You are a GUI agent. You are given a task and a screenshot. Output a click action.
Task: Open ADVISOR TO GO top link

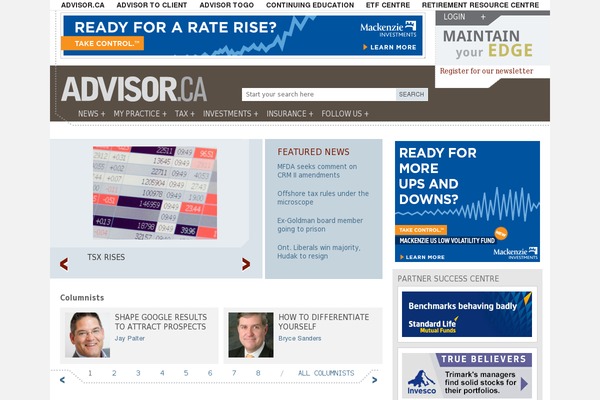click(x=227, y=5)
